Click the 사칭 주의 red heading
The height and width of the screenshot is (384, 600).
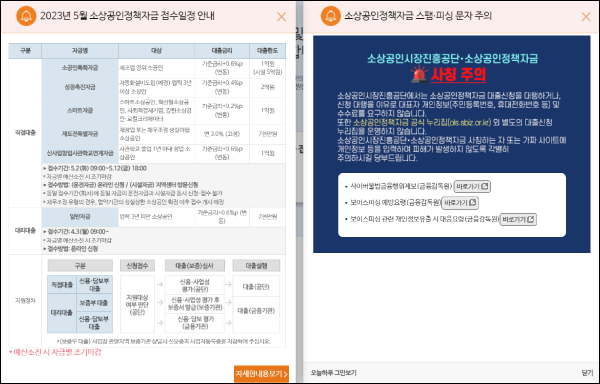458,74
